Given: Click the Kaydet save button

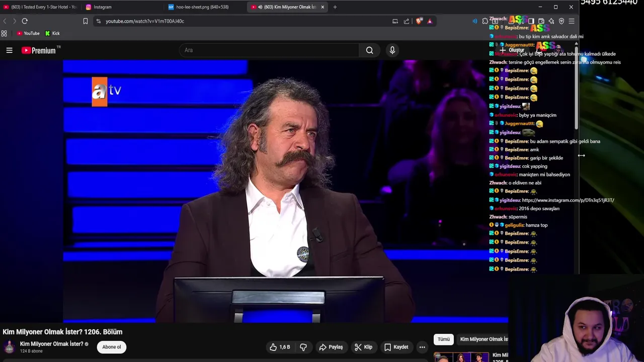Looking at the screenshot, I should pos(396,347).
